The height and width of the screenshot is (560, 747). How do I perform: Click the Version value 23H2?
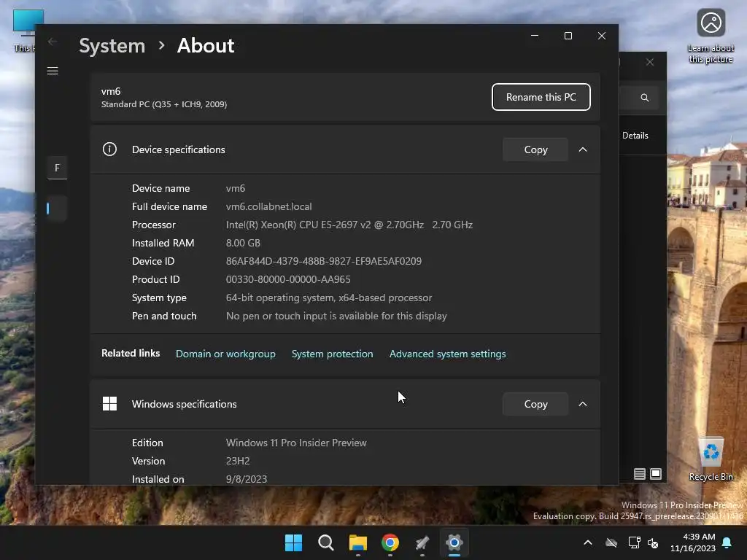pos(238,461)
